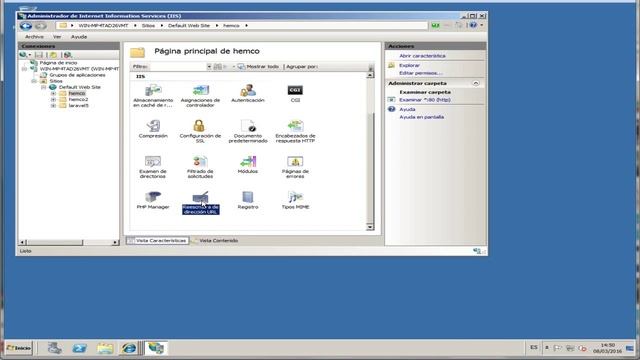The width and height of the screenshot is (640, 360).
Task: Click the help question-mark icon in the top toolbar
Action: coord(473,25)
